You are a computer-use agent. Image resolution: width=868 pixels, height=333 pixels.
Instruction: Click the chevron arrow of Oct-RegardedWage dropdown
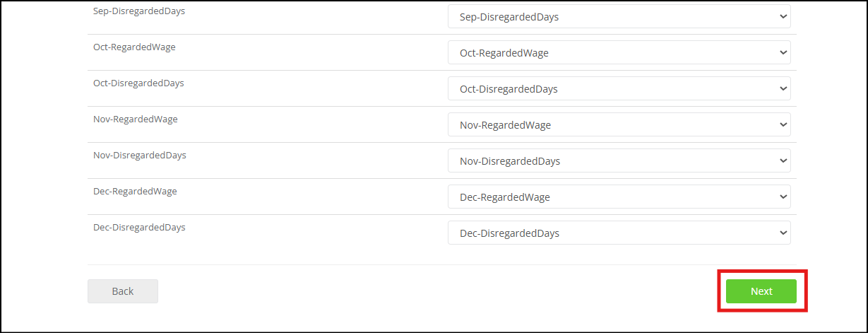[783, 52]
